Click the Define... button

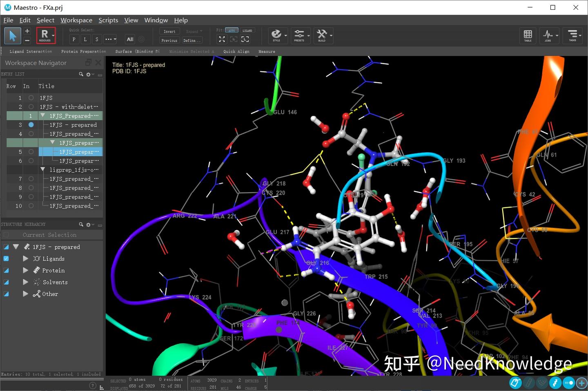pos(192,40)
